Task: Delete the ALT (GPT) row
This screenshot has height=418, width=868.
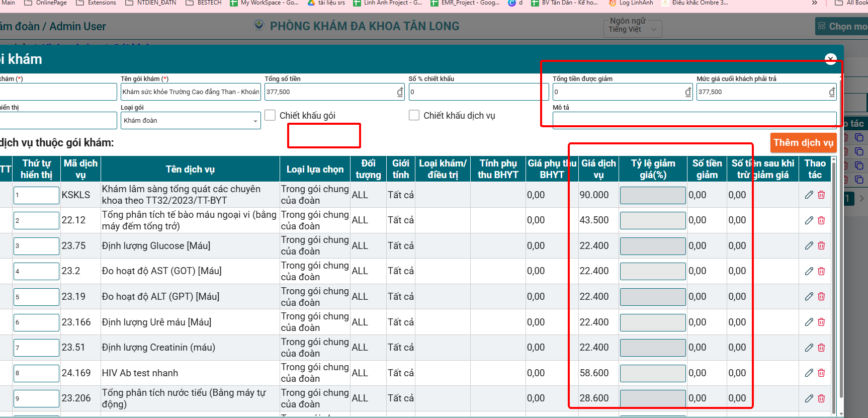Action: coord(821,296)
